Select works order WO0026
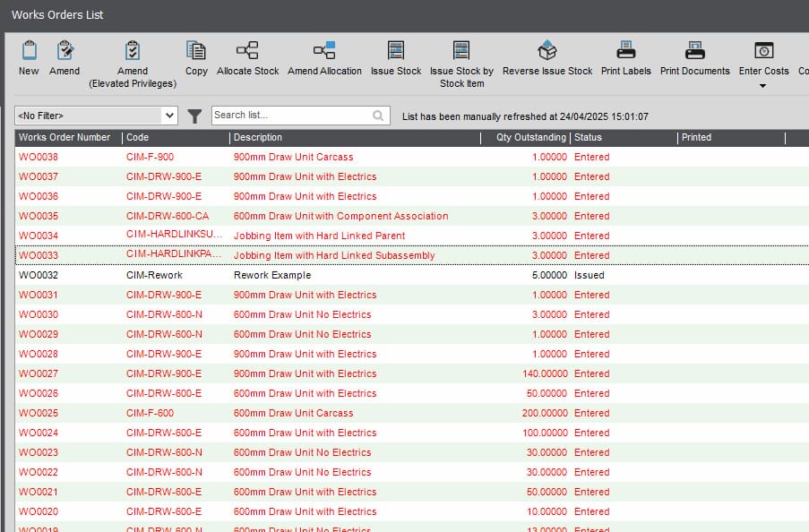809x532 pixels. pyautogui.click(x=39, y=393)
